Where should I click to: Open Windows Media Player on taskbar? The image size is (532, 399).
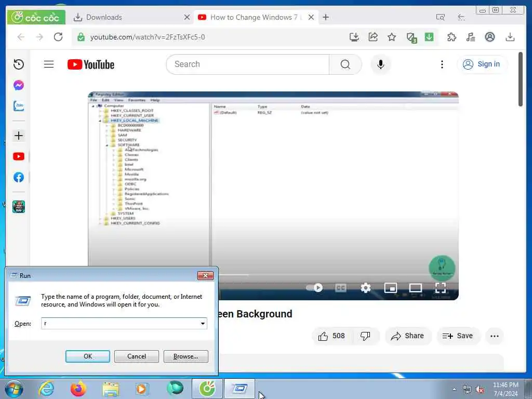click(x=142, y=389)
